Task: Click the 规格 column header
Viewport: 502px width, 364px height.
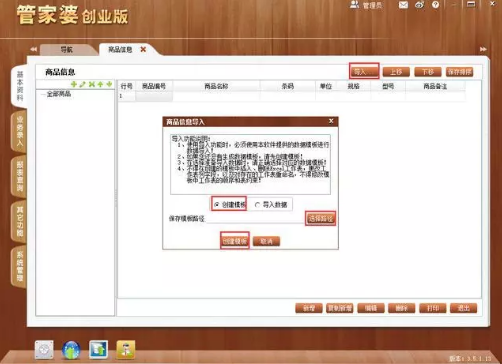Action: pos(353,86)
